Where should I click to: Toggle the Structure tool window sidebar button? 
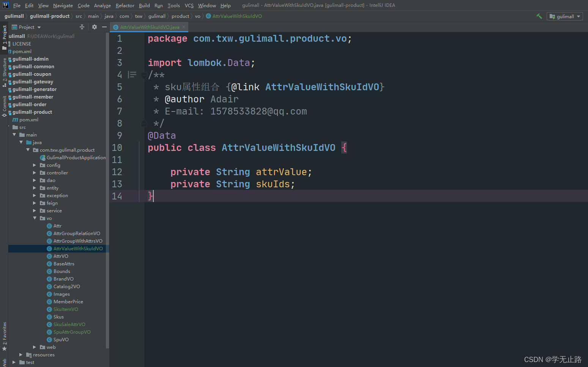tap(4, 72)
